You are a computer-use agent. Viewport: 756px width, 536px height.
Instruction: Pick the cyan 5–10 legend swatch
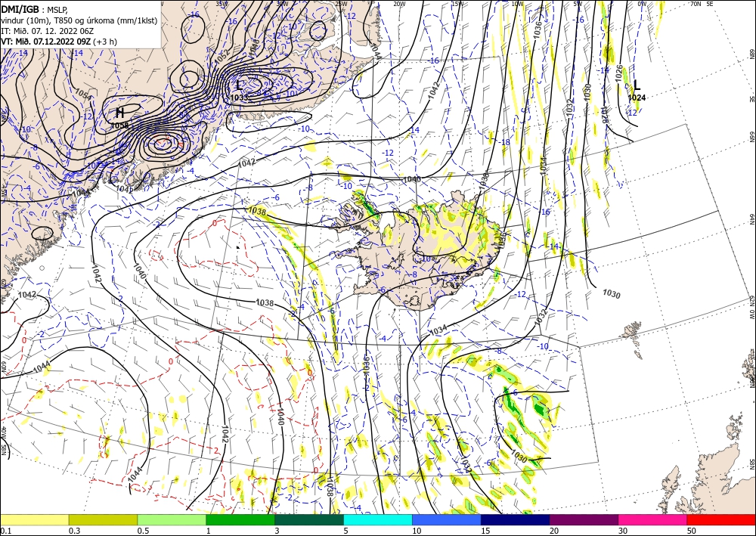point(378,519)
